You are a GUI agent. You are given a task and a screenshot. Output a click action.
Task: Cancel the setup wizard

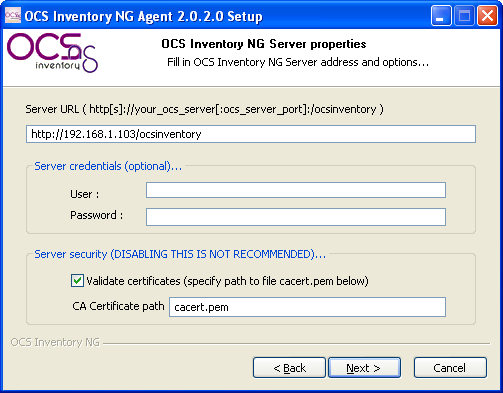point(450,368)
